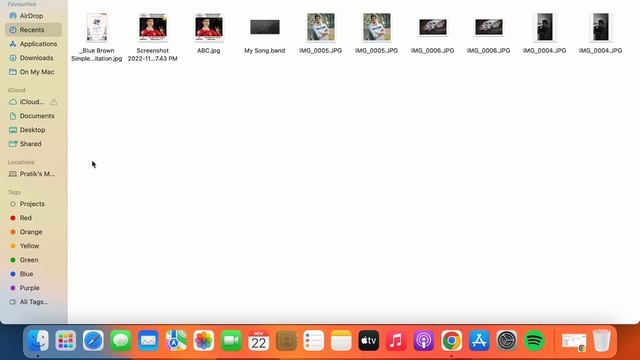The width and height of the screenshot is (640, 360).
Task: Open Mail from the Dock
Action: pyautogui.click(x=148, y=340)
